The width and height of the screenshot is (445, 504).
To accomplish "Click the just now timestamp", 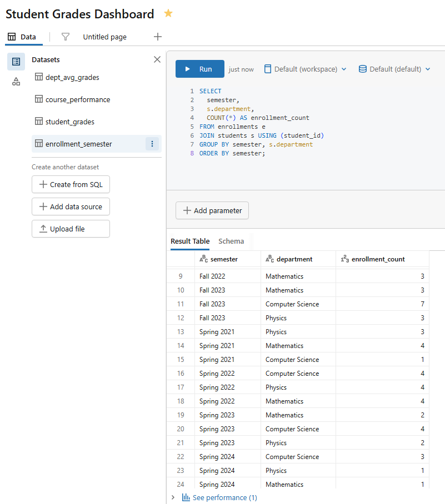I will click(241, 69).
